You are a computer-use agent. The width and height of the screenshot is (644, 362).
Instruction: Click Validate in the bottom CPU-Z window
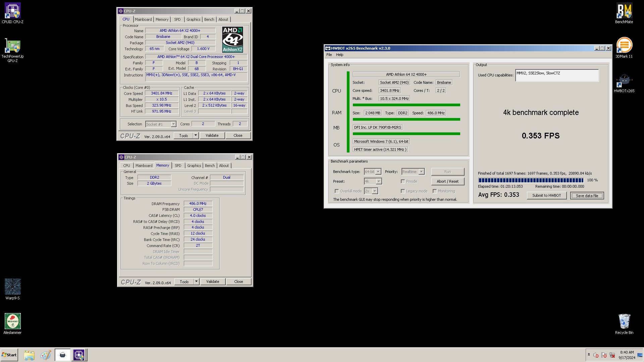[x=213, y=282]
